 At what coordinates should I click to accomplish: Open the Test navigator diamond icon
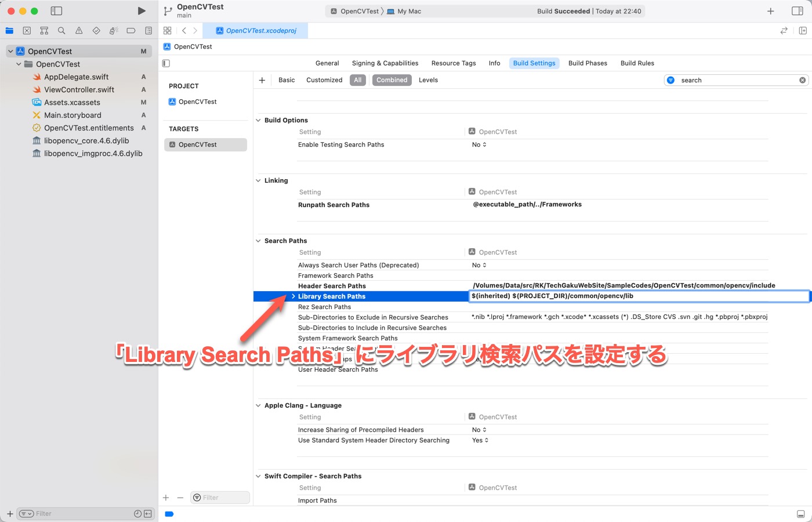[x=96, y=31]
